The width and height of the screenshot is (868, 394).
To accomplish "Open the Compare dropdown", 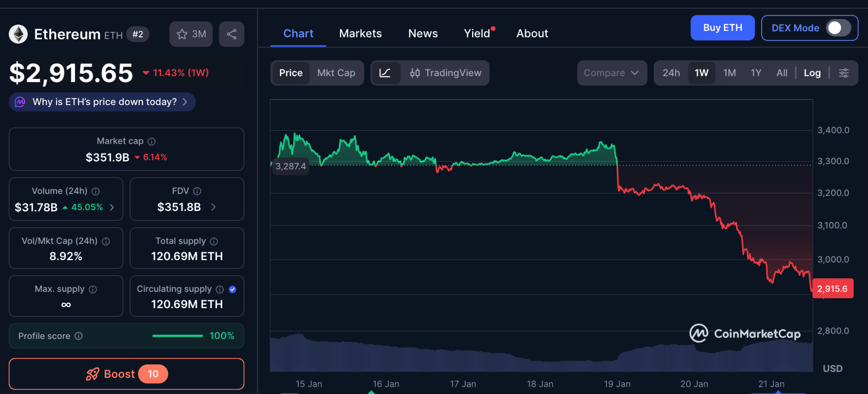I will tap(611, 73).
